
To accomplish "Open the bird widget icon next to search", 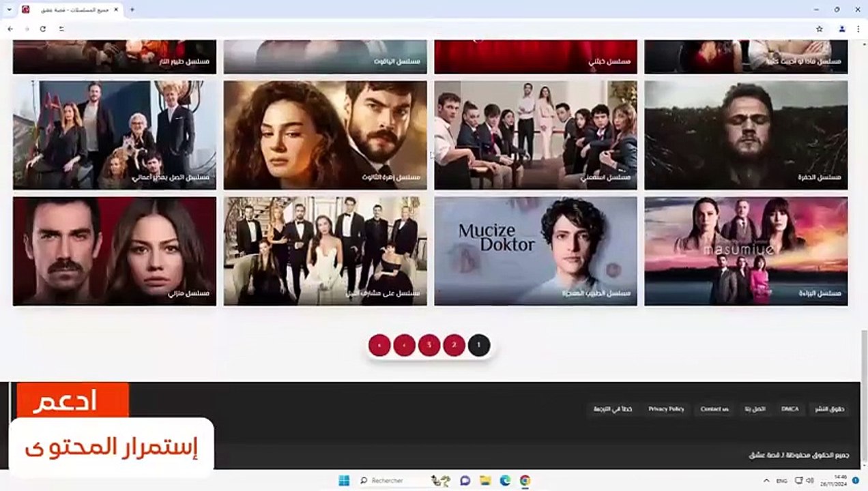I will (440, 481).
